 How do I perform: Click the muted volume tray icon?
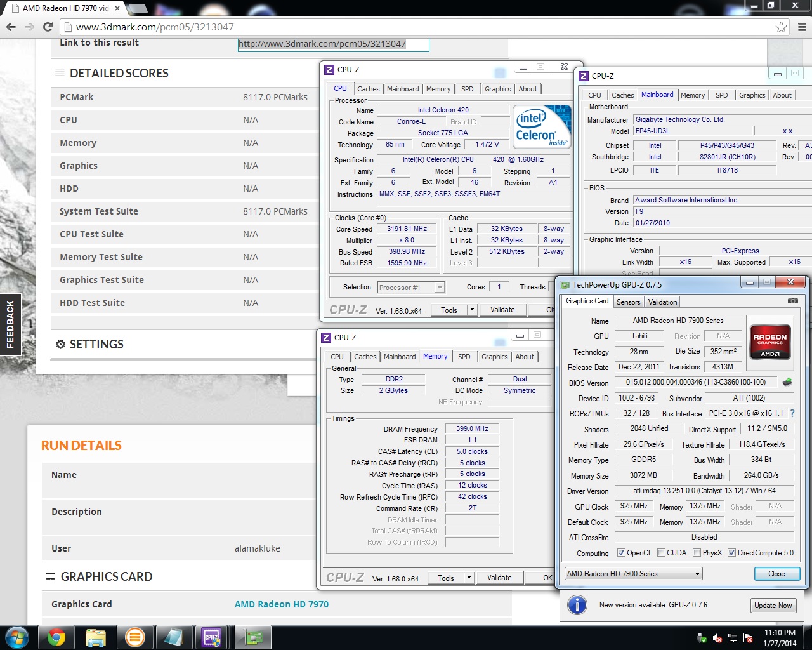pyautogui.click(x=717, y=638)
